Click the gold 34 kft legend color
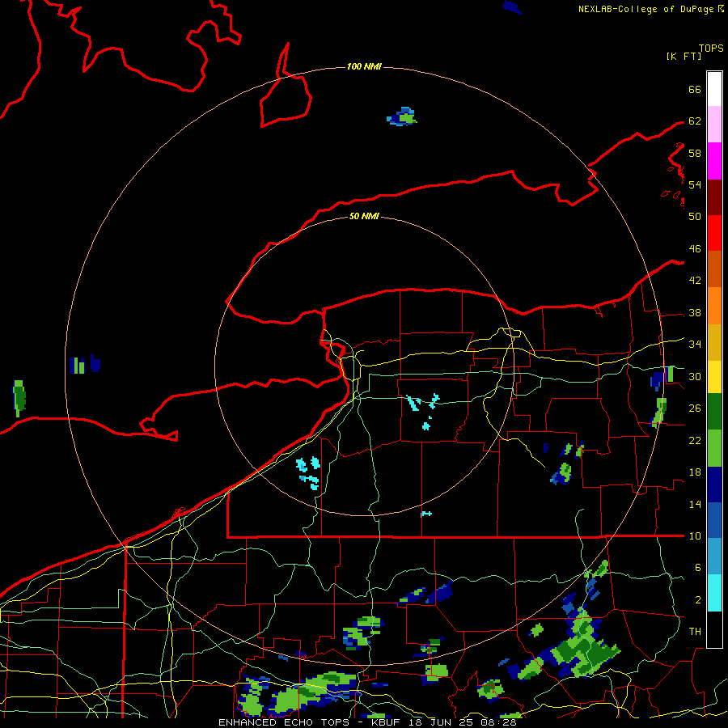This screenshot has width=728, height=728. (x=714, y=342)
